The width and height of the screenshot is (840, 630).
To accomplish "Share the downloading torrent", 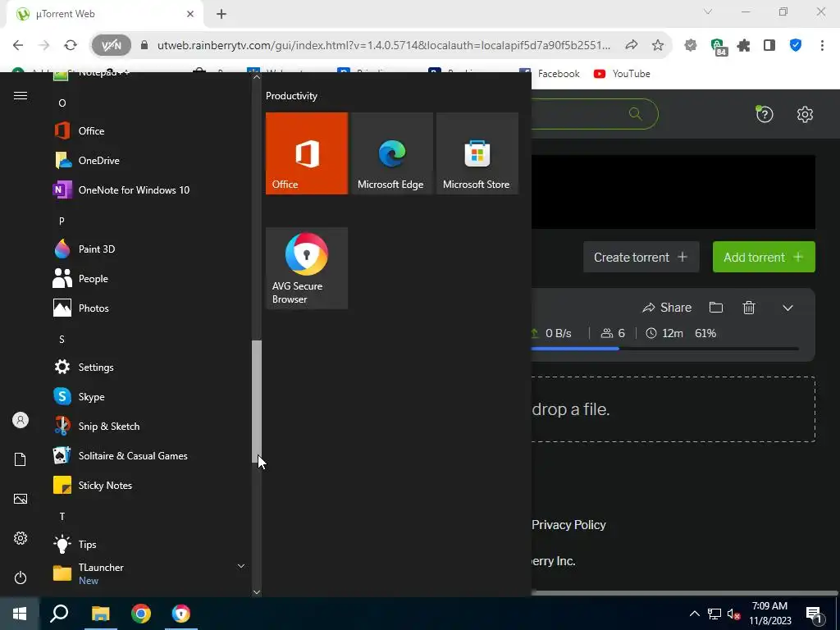I will point(667,308).
